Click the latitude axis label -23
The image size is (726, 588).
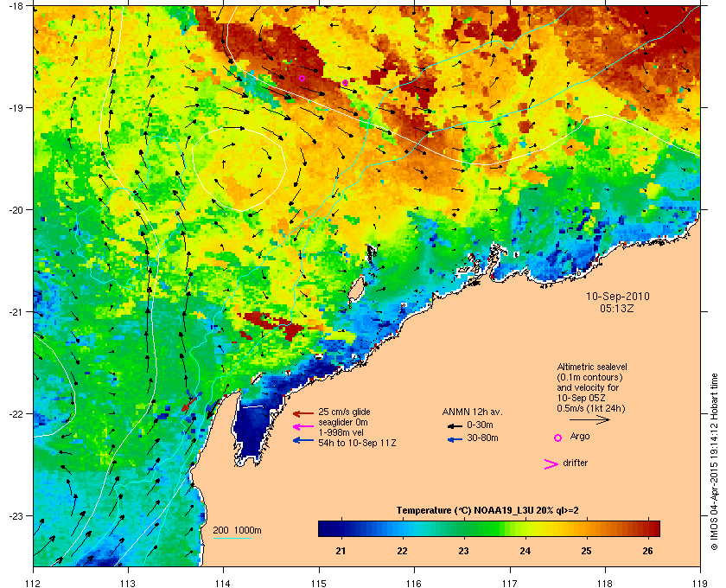[x=15, y=515]
